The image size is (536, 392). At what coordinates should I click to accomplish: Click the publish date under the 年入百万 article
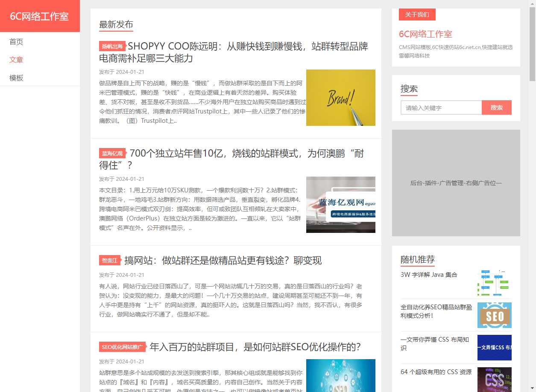coord(122,362)
